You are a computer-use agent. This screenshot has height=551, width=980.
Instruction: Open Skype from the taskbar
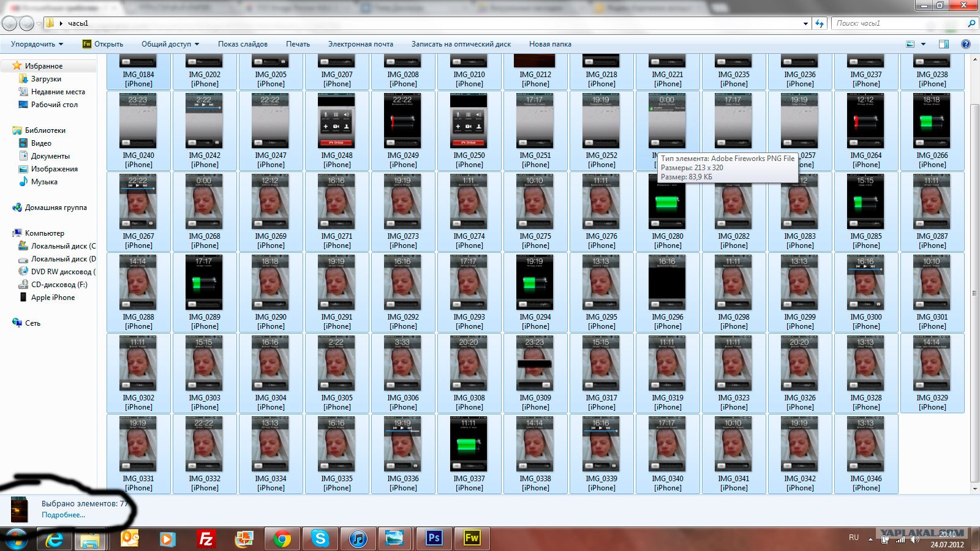[x=320, y=539]
